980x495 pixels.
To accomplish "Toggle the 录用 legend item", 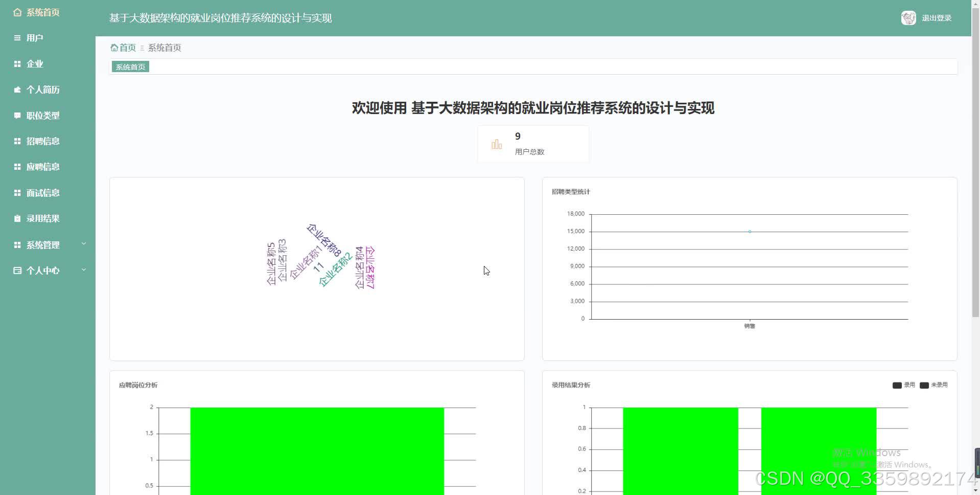I will pos(903,385).
